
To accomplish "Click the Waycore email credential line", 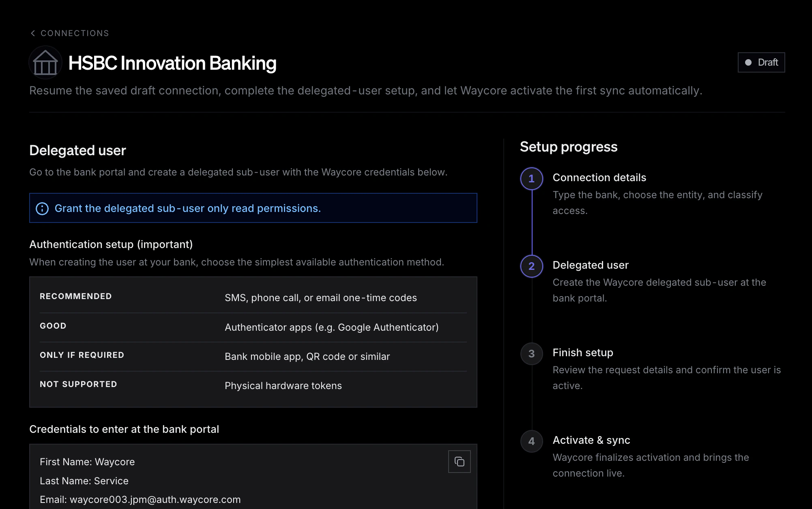I will pyautogui.click(x=140, y=500).
